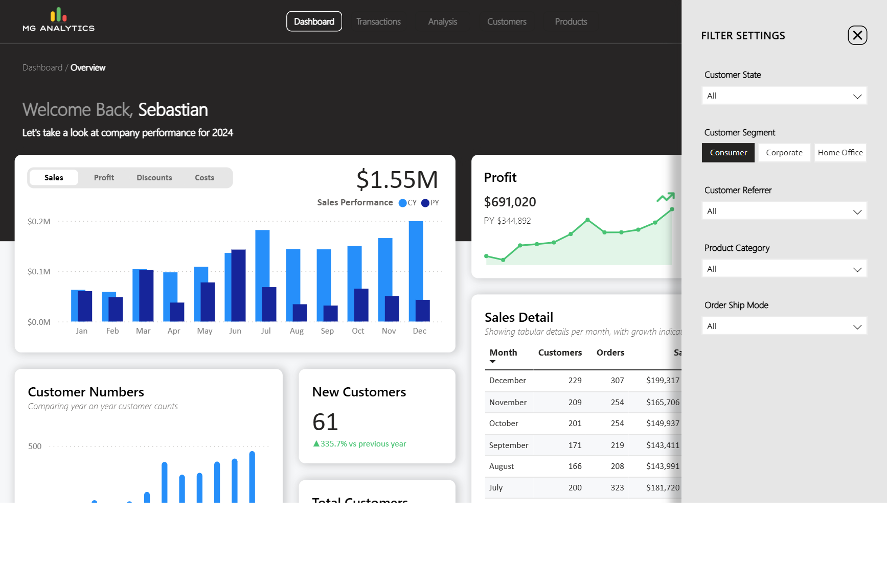Open the Analysis nav tab
Image resolution: width=887 pixels, height=588 pixels.
pos(442,21)
